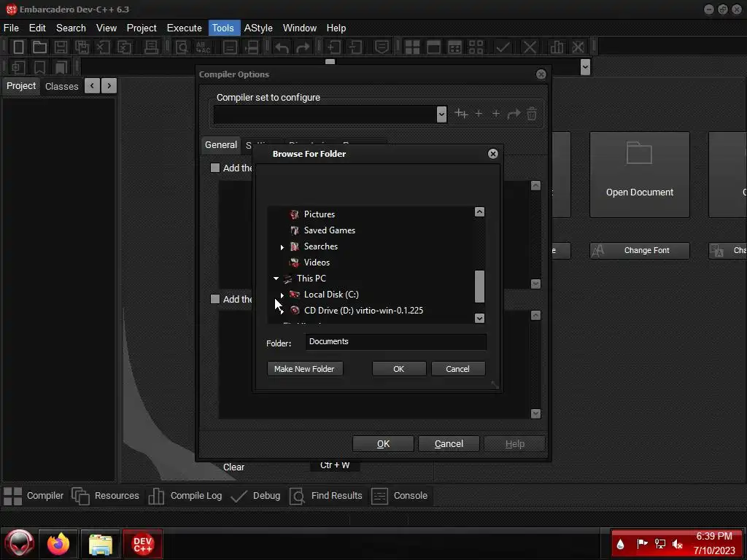The image size is (747, 560).
Task: Click the Profile analysis chart toolbar icon
Action: pyautogui.click(x=557, y=47)
